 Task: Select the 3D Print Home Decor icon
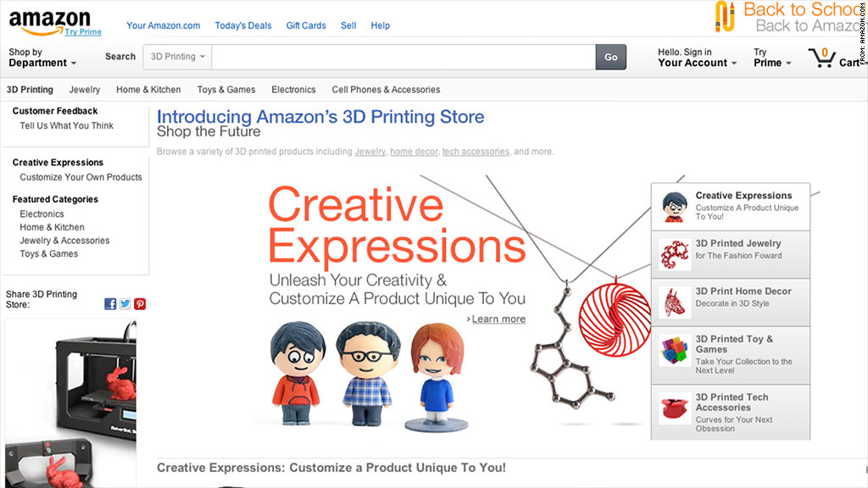(x=674, y=302)
